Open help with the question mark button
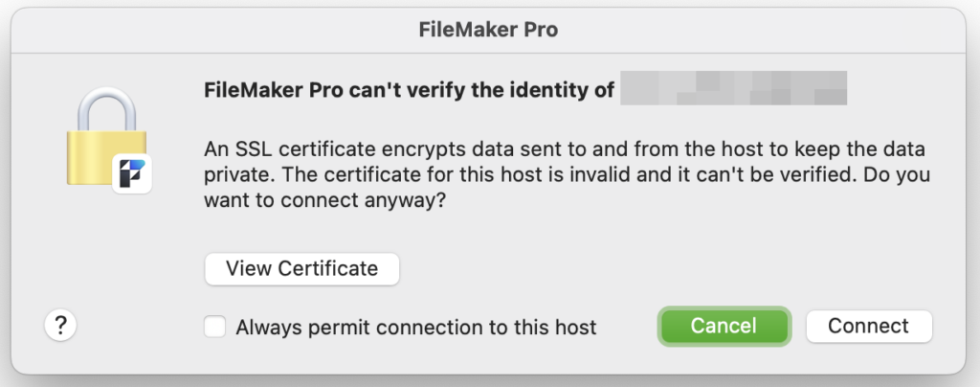The image size is (980, 387). tap(60, 325)
